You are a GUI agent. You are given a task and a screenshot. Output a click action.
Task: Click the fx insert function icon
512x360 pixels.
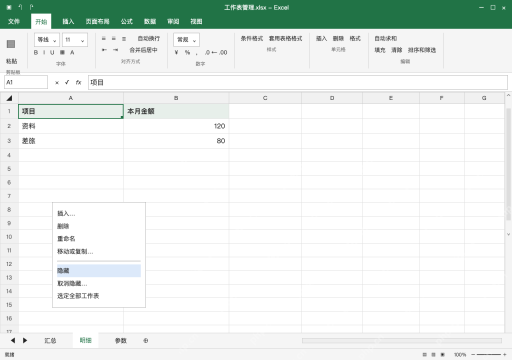pos(78,82)
